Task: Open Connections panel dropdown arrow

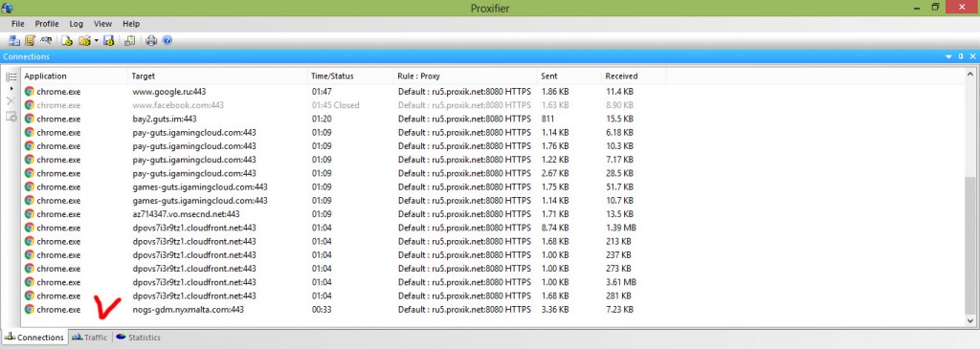Action: tap(948, 56)
